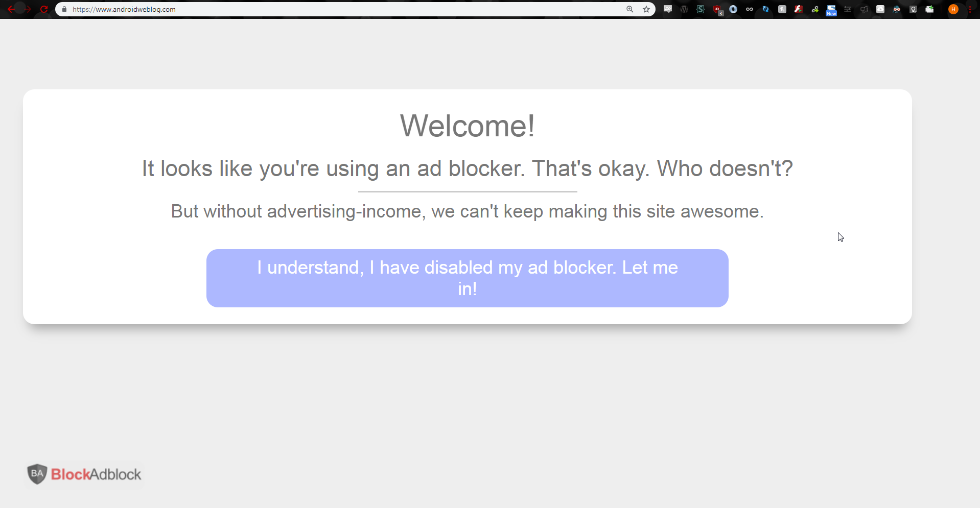Image resolution: width=980 pixels, height=508 pixels.
Task: Click the 'Welcome!' heading text
Action: tap(468, 126)
